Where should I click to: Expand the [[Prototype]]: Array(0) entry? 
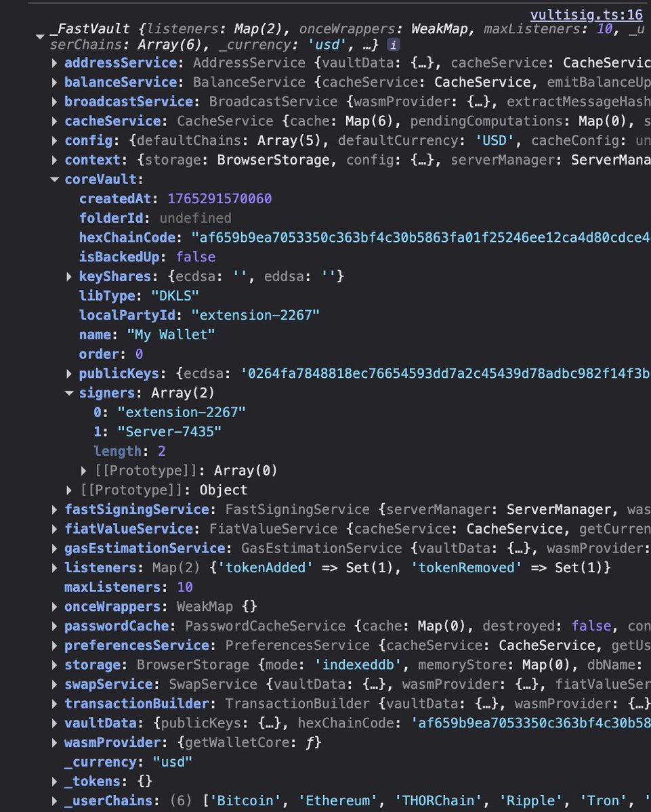(83, 471)
